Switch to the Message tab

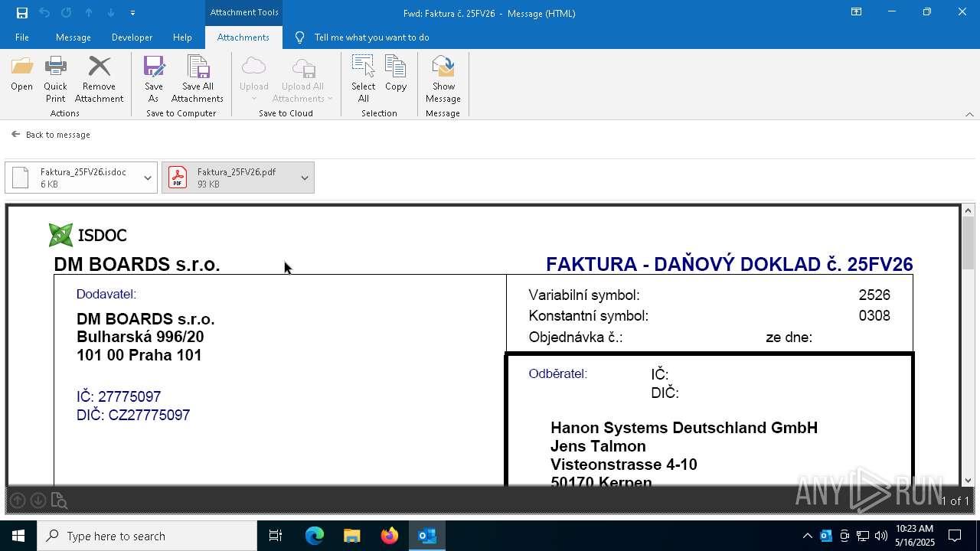click(x=73, y=37)
